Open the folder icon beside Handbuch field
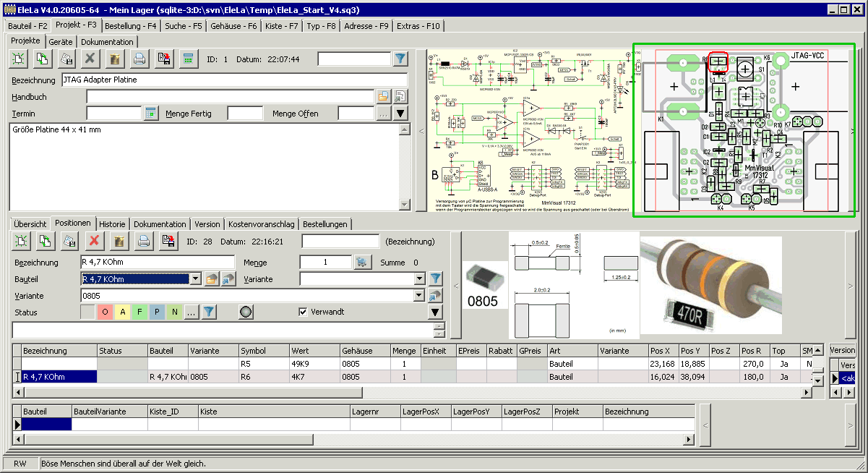This screenshot has height=473, width=868. pos(383,96)
